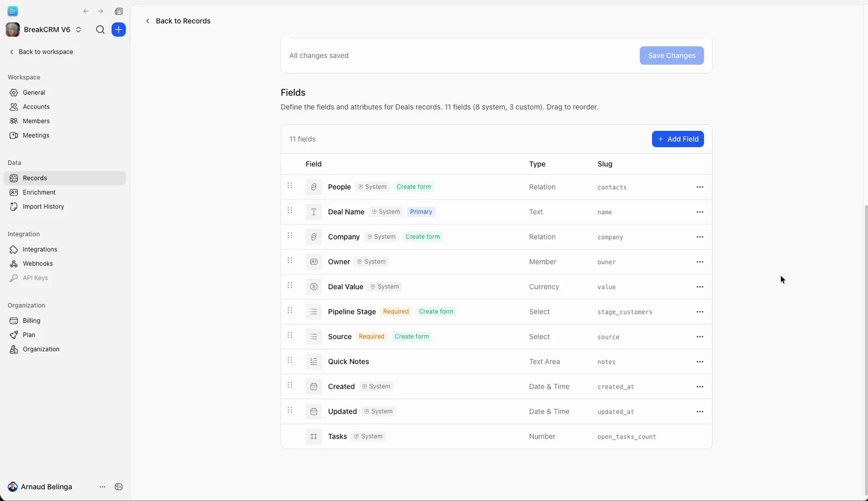The height and width of the screenshot is (501, 868).
Task: Open General settings in sidebar
Action: pyautogui.click(x=65, y=93)
